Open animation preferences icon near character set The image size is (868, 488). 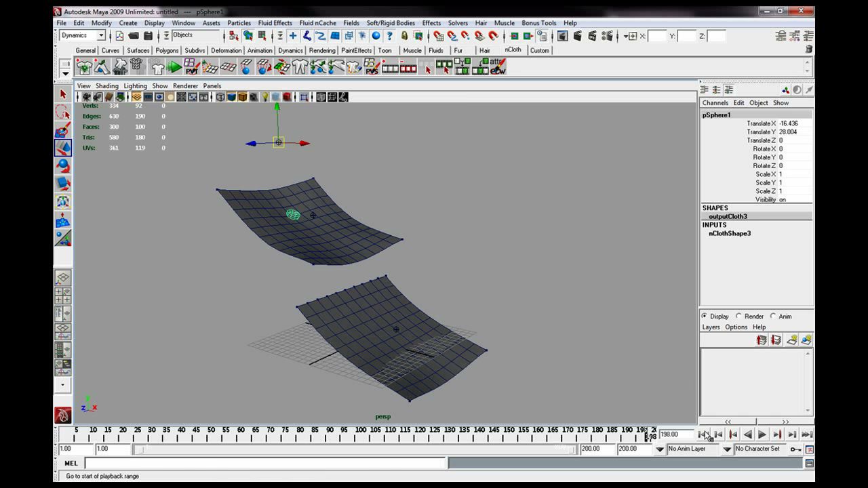809,449
